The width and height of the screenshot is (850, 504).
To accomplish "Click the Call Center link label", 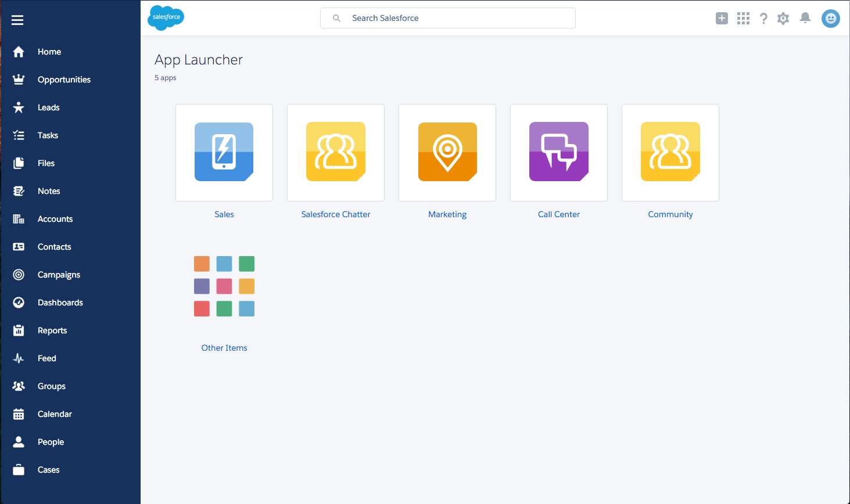I will 559,214.
